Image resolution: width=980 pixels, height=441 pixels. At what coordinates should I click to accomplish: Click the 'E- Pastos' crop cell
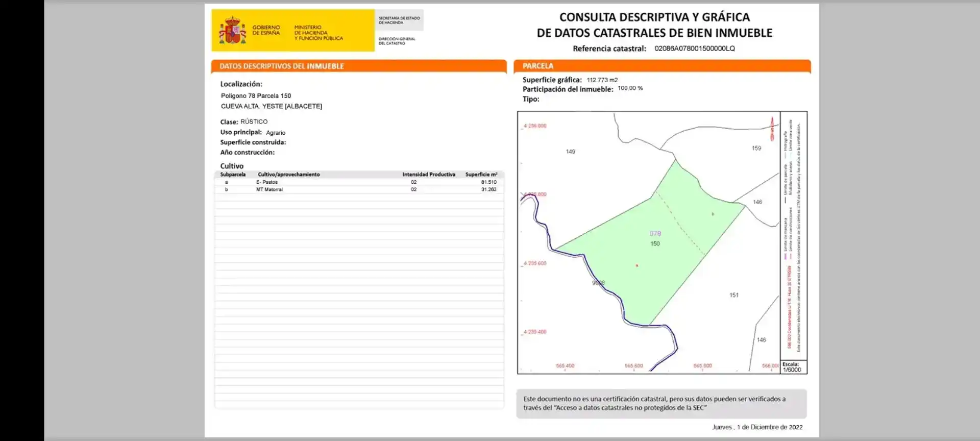click(267, 182)
